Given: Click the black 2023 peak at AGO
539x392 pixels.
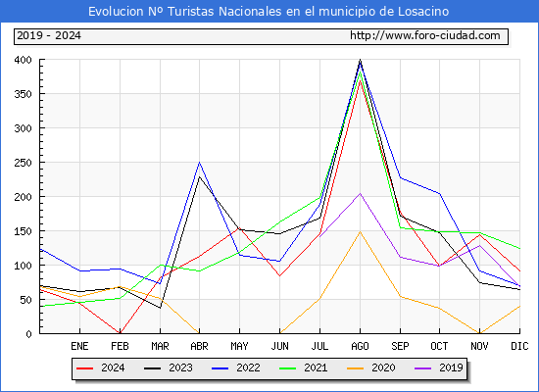Looking at the screenshot, I should (x=360, y=60).
